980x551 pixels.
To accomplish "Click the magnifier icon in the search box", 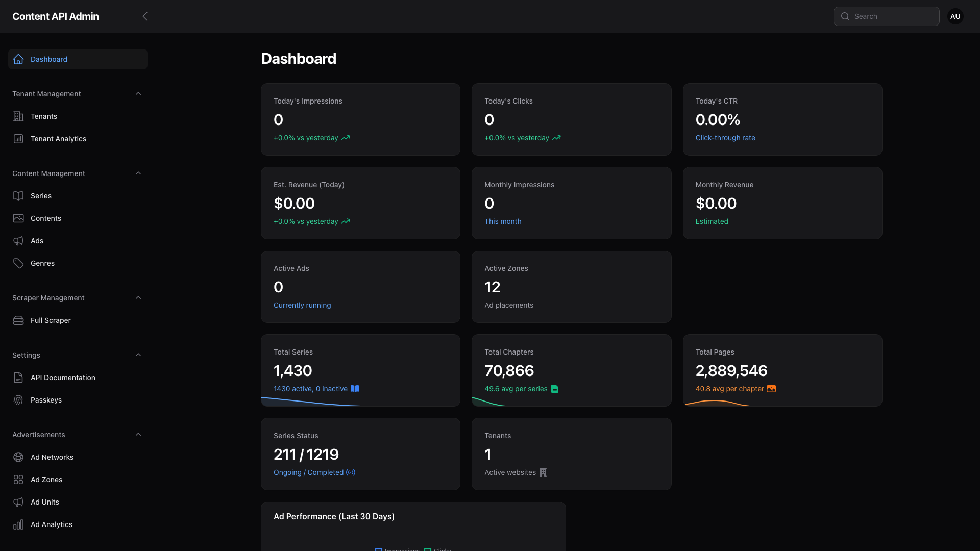I will point(845,16).
